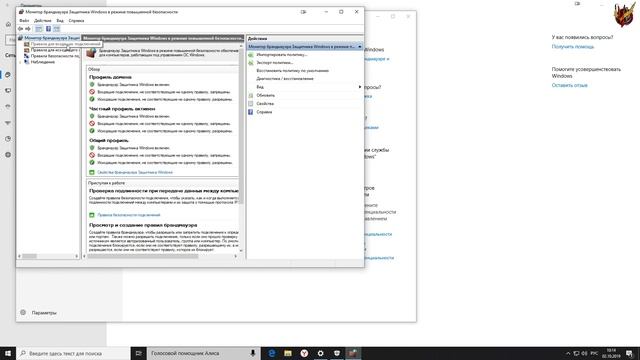The image size is (640, 360).
Task: Select the Общий профиль heading
Action: coord(109,140)
